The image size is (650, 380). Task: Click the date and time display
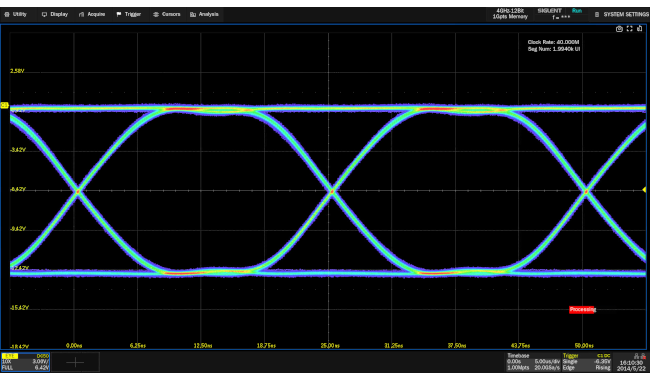point(631,365)
